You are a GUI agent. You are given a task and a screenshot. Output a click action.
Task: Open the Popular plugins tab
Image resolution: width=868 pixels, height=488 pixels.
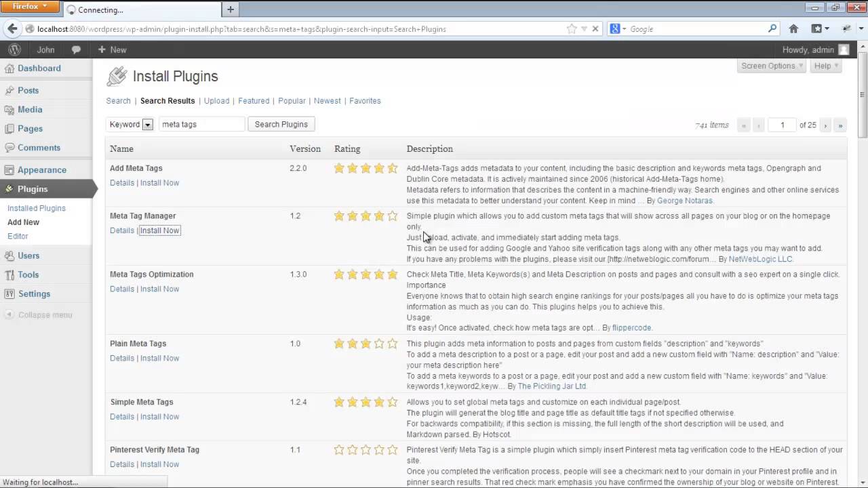tap(292, 101)
